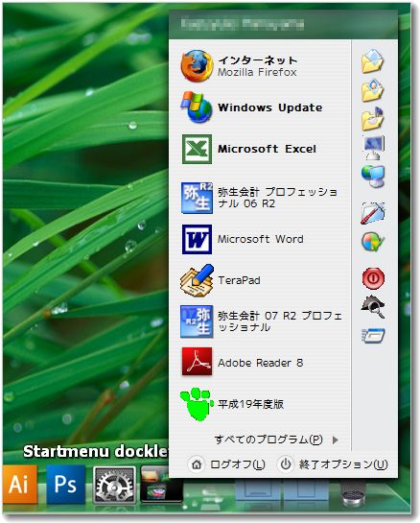Open Adobe Photoshop in the dock
Viewport: 420px width, 523px height.
tap(65, 485)
